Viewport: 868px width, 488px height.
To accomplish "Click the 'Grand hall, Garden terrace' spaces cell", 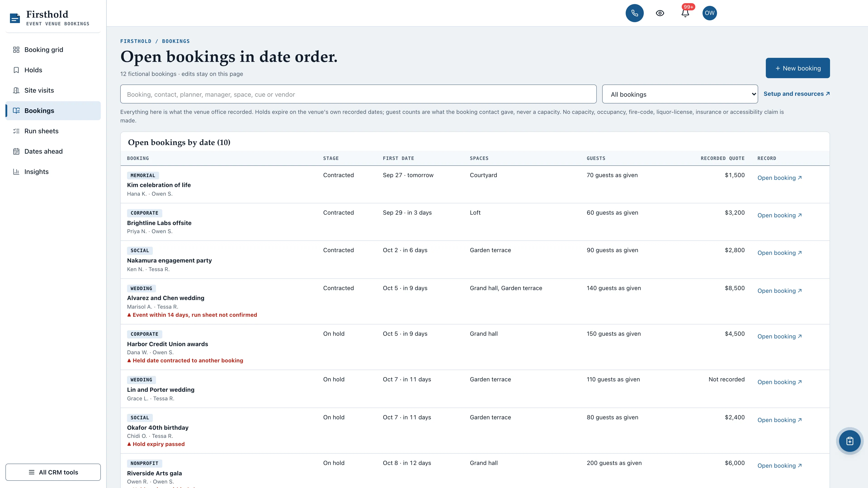I will tap(506, 288).
